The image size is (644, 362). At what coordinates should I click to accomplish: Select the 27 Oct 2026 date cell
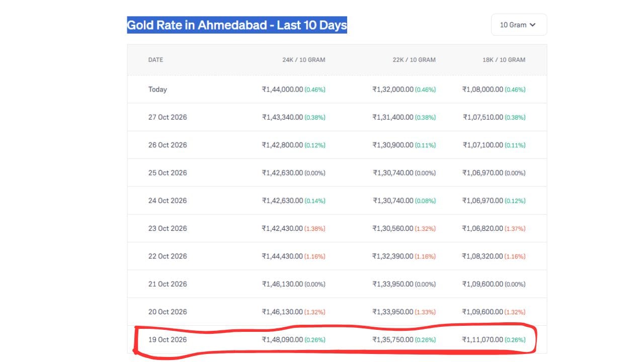click(168, 117)
